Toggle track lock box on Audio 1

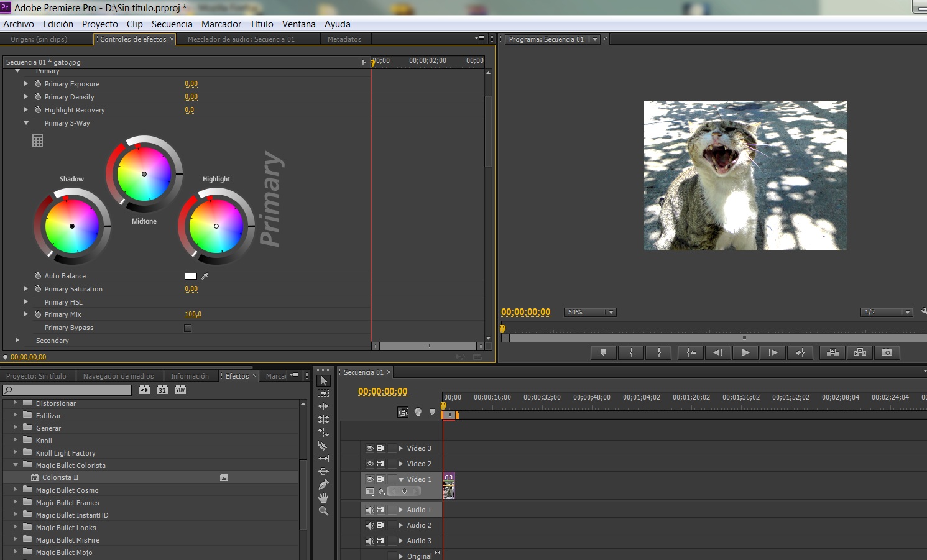[392, 510]
